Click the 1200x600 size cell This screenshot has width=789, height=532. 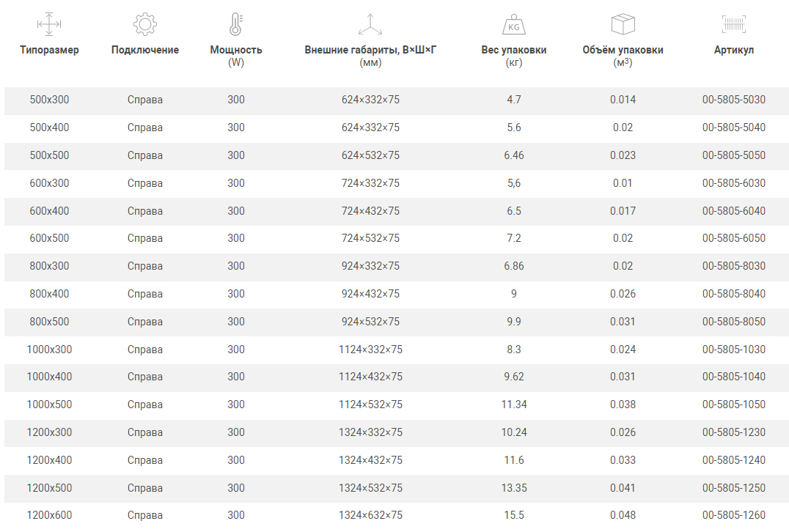(49, 515)
